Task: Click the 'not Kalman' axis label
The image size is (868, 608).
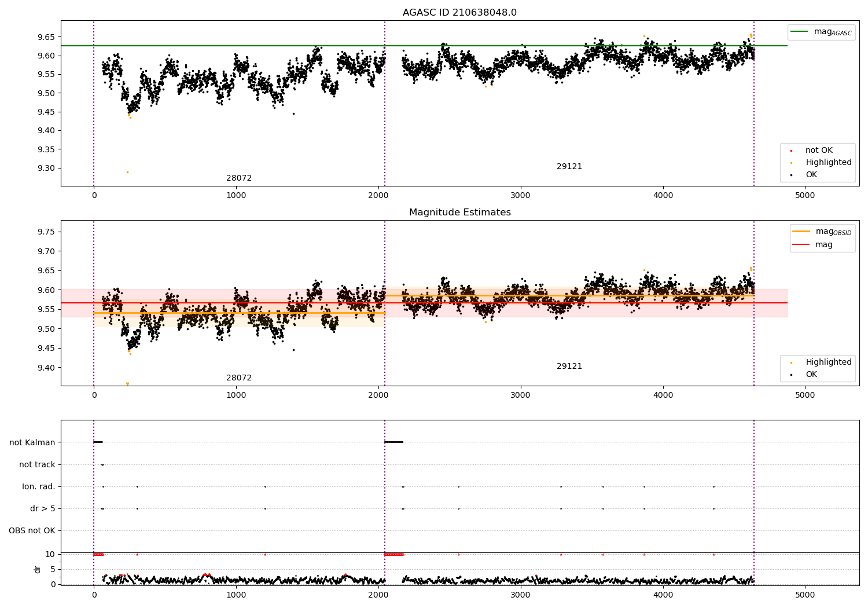Action: click(x=32, y=443)
